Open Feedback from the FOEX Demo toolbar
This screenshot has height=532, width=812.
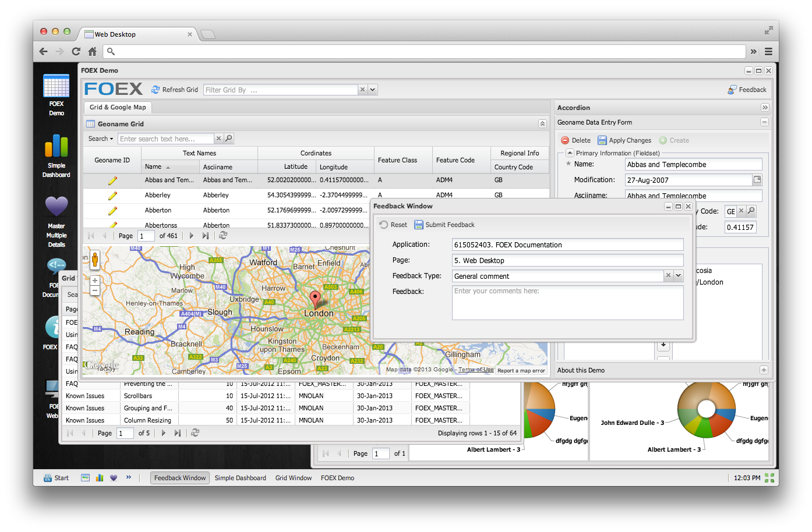[x=747, y=90]
